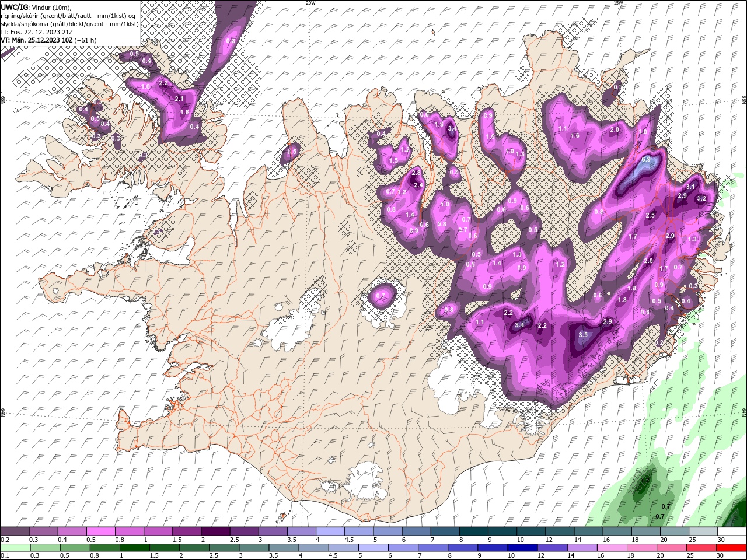Click the medium green 0.8 swatch in rain legend
Viewport: 747px width, 560px height.
pos(104,548)
